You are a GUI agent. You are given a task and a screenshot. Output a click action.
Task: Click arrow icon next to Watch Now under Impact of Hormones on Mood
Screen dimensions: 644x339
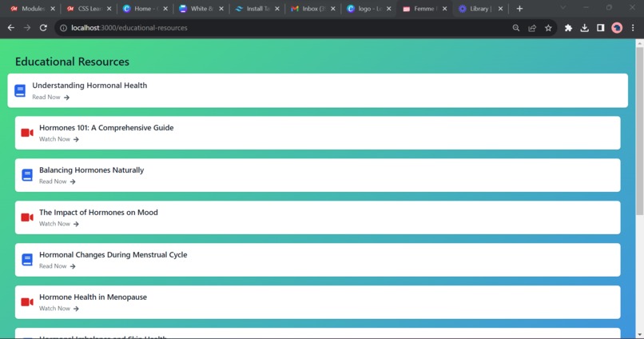[76, 224]
